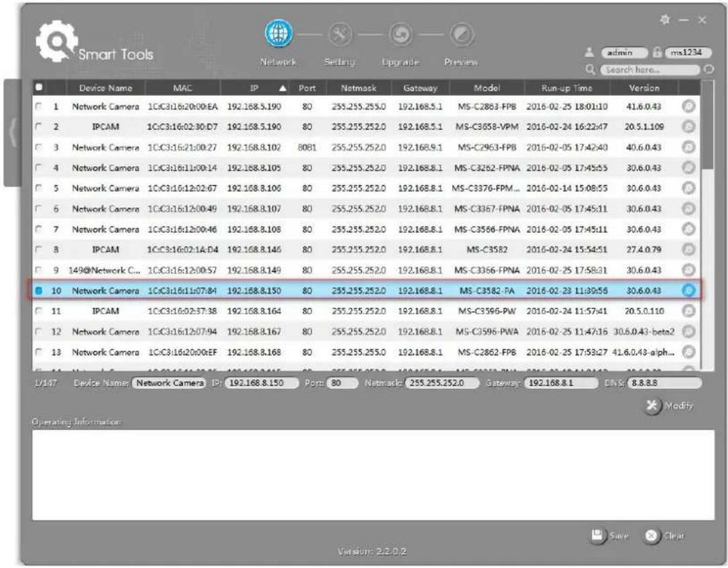
Task: Click the ms1234 password field
Action: tap(688, 52)
